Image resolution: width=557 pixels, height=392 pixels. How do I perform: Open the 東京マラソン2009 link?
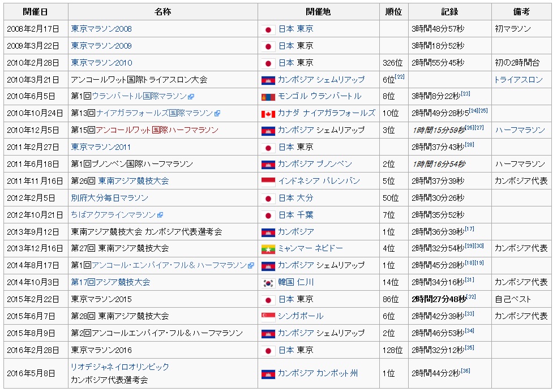(101, 46)
